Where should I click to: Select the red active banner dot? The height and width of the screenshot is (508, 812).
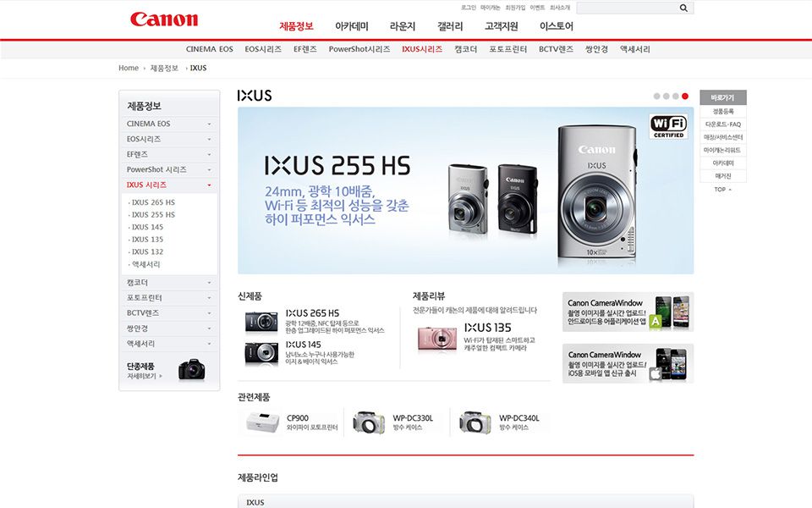[685, 96]
